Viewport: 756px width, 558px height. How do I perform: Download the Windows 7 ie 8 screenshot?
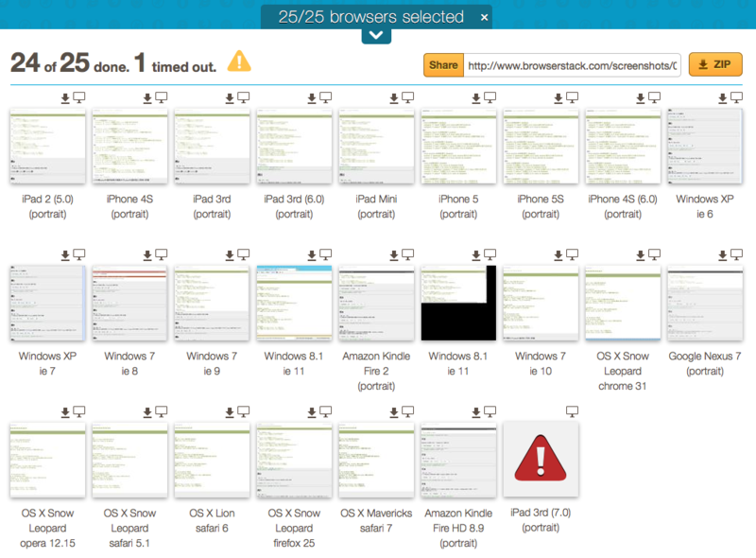click(x=147, y=255)
